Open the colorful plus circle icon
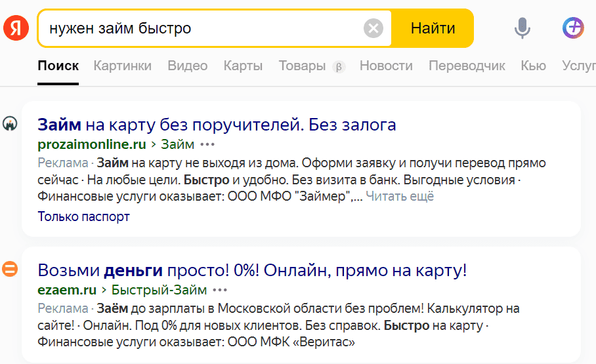The width and height of the screenshot is (596, 364). click(x=573, y=28)
